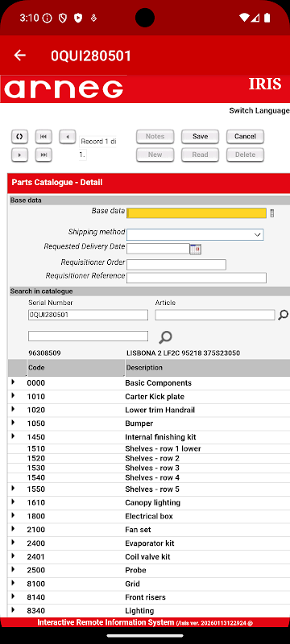The height and width of the screenshot is (644, 290).
Task: Click code 2500 in the list
Action: [x=36, y=570]
